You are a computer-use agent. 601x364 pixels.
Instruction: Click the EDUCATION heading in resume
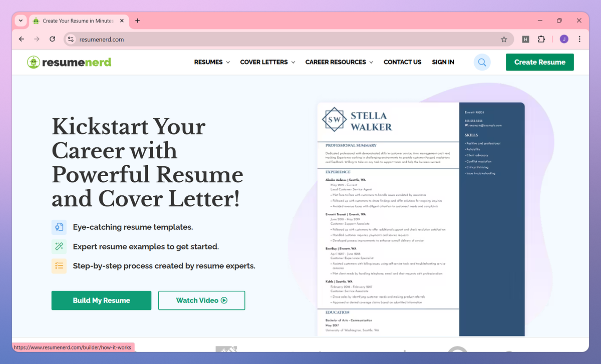[337, 312]
